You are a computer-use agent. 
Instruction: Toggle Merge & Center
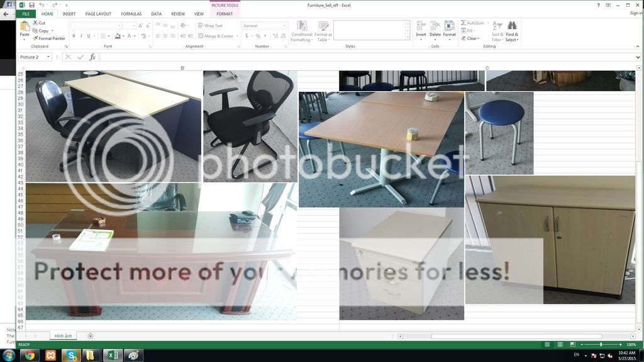[x=216, y=36]
